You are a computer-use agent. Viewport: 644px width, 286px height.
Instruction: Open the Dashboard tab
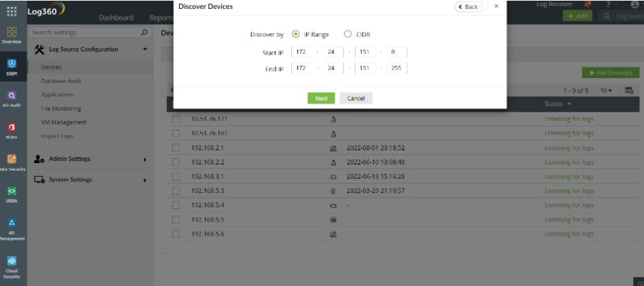click(x=116, y=18)
